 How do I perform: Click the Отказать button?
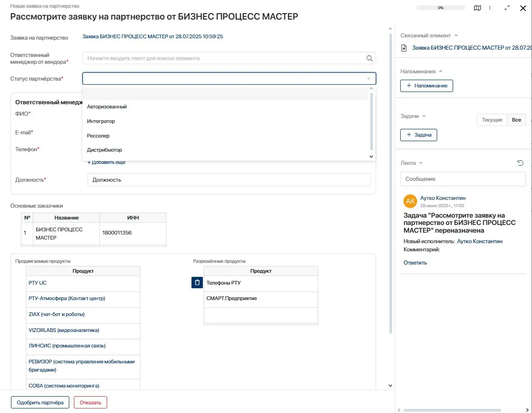(x=90, y=403)
